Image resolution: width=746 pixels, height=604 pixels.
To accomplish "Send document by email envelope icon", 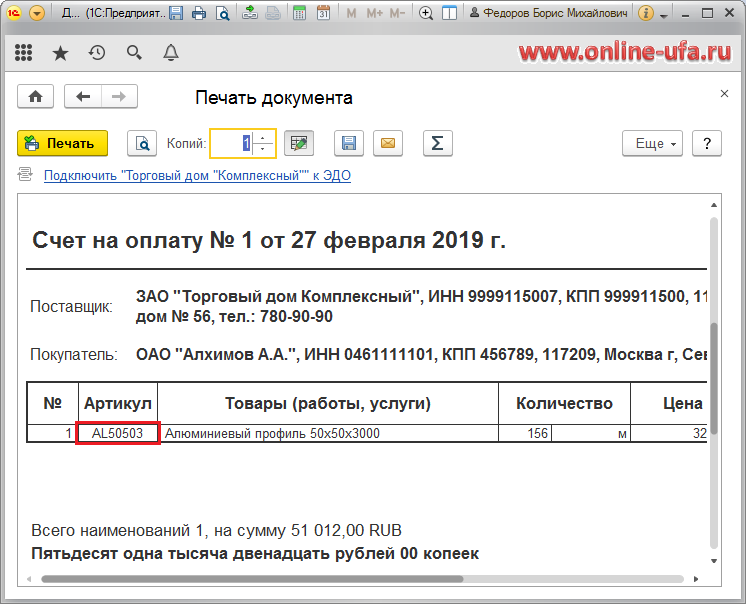I will (x=388, y=143).
